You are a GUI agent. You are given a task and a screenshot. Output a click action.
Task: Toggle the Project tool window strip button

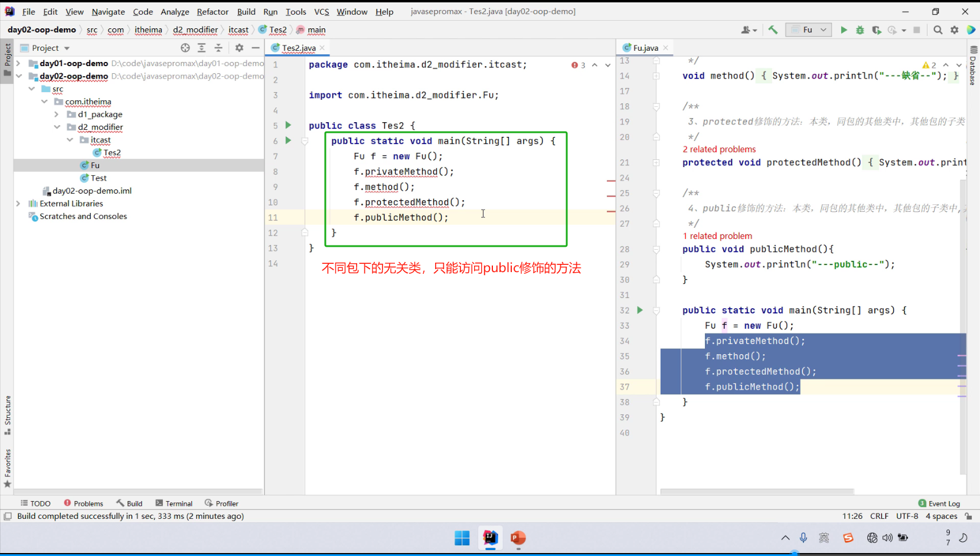[7, 60]
